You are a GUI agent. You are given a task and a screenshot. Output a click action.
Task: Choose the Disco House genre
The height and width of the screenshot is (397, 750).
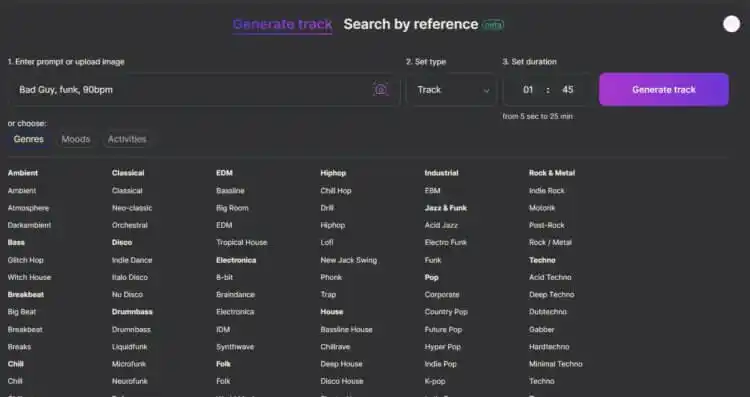(342, 381)
